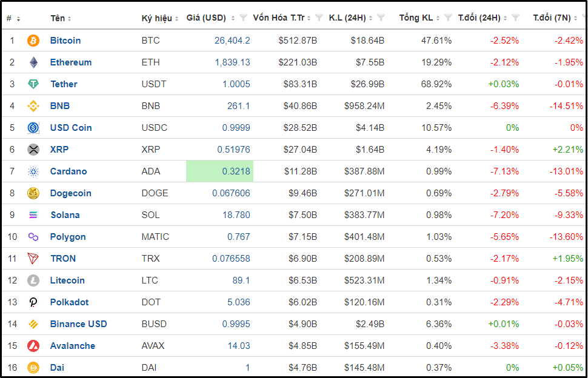Open the Solana name link
This screenshot has width=588, height=378.
pos(65,215)
